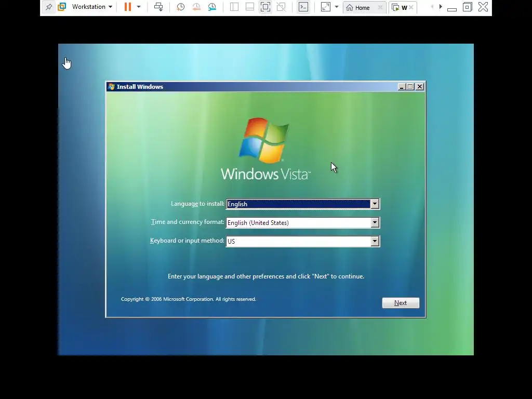Image resolution: width=532 pixels, height=399 pixels.
Task: Open the console view icon
Action: click(303, 7)
